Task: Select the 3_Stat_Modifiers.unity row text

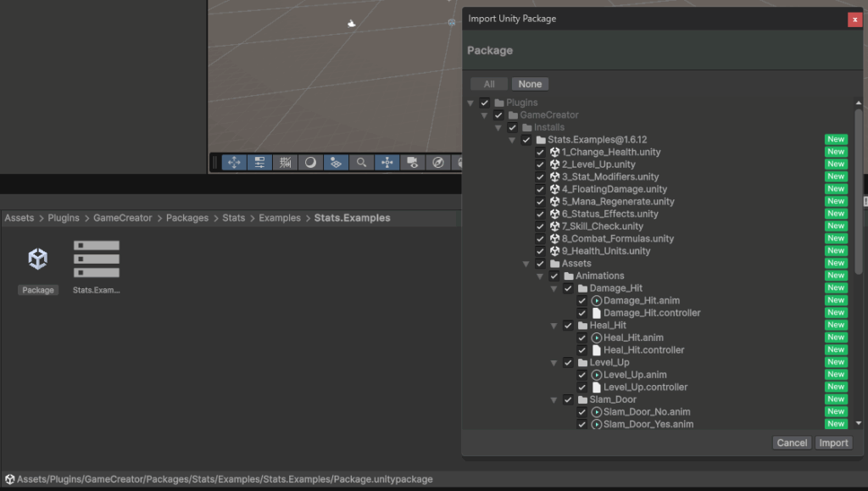Action: tap(610, 176)
